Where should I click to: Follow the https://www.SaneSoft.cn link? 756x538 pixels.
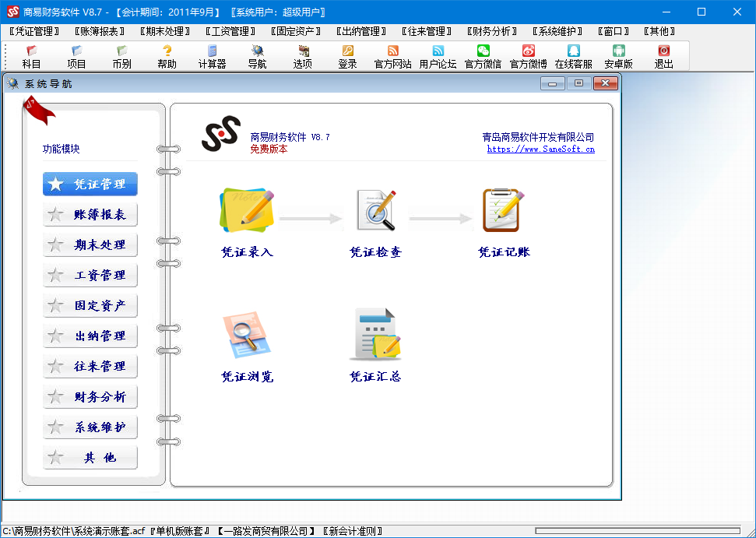pos(540,149)
